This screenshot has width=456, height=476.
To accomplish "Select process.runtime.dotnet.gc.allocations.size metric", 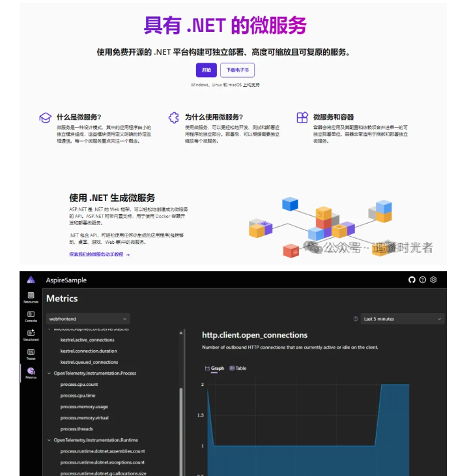I will tap(103, 473).
